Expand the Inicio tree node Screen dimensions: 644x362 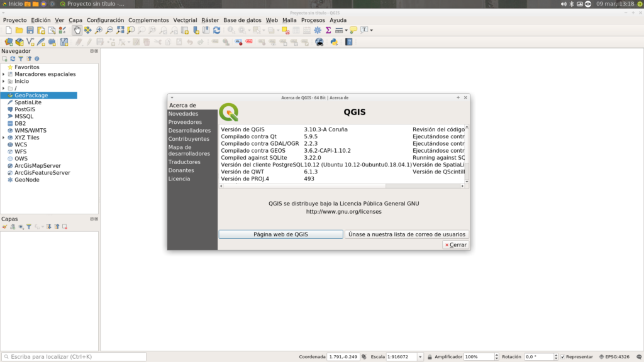[4, 81]
